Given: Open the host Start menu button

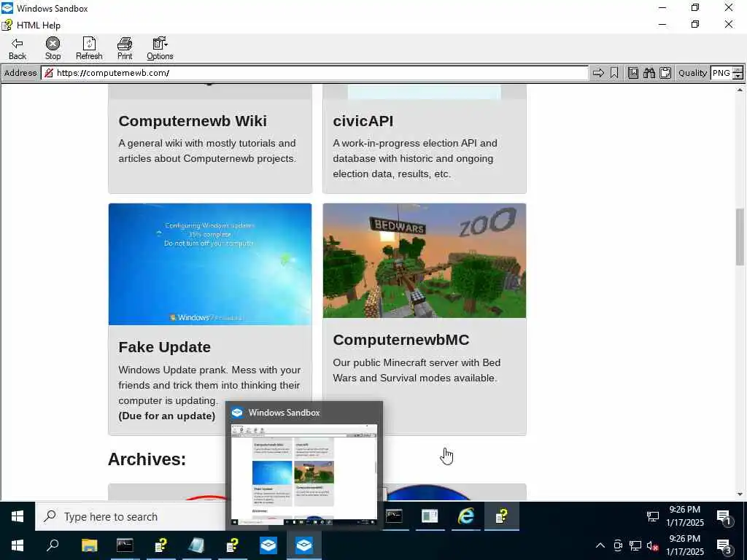Looking at the screenshot, I should pos(18,545).
